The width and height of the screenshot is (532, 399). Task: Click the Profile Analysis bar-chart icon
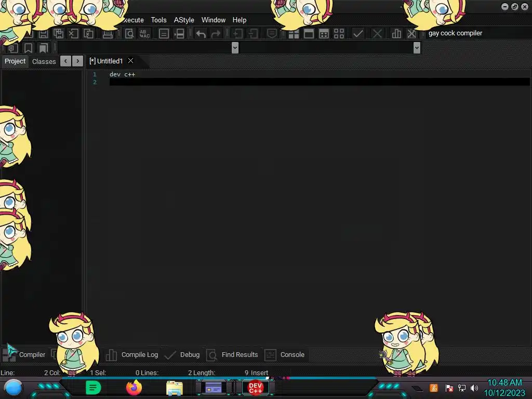[x=396, y=34]
